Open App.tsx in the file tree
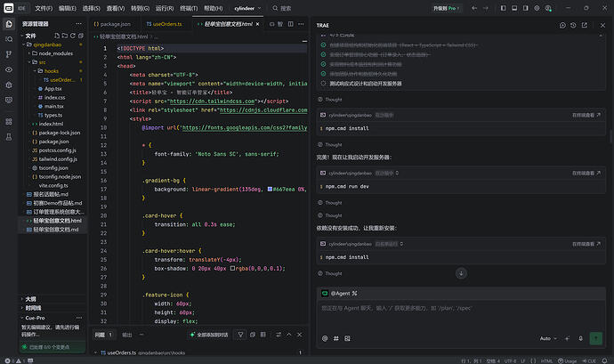This screenshot has height=364, width=614. (x=53, y=88)
